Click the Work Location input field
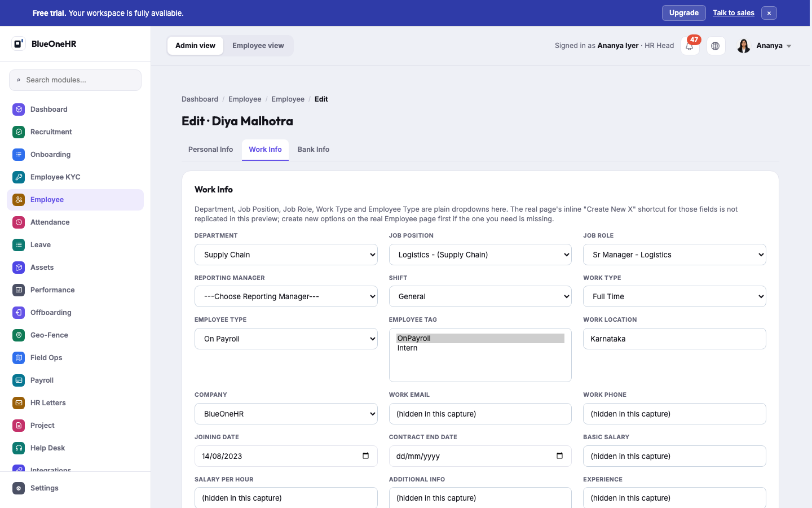 click(x=674, y=339)
